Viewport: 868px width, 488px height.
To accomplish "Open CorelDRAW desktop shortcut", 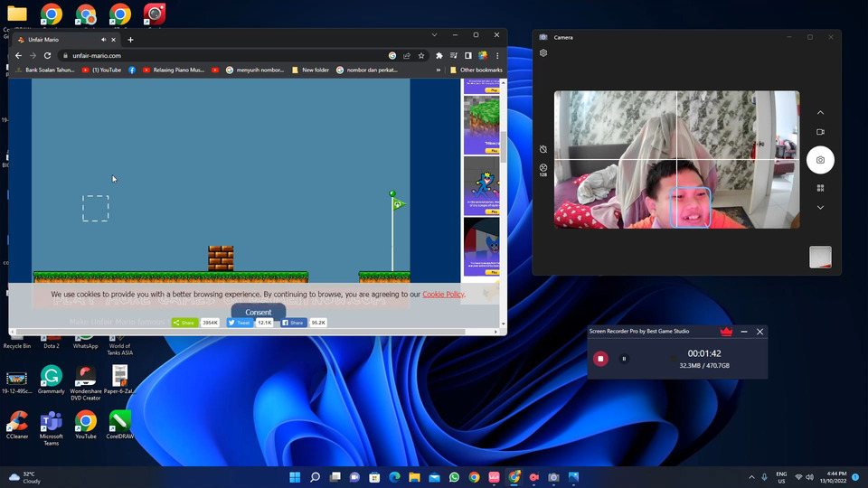I will pos(119,425).
